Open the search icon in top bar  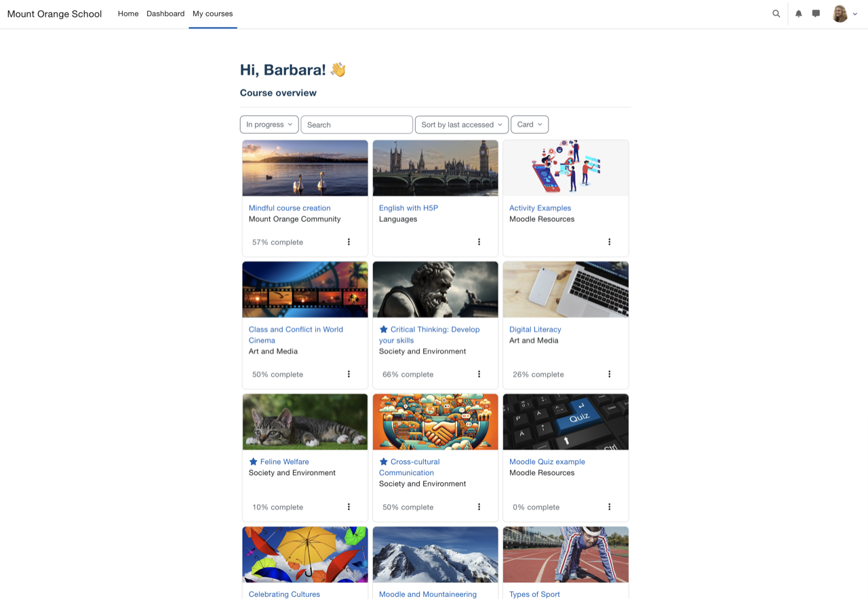point(776,14)
